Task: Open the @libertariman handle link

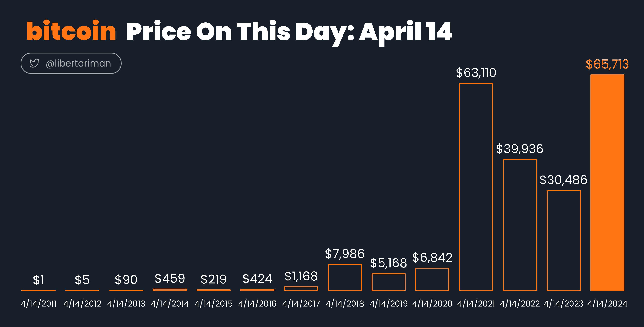Action: [x=78, y=63]
